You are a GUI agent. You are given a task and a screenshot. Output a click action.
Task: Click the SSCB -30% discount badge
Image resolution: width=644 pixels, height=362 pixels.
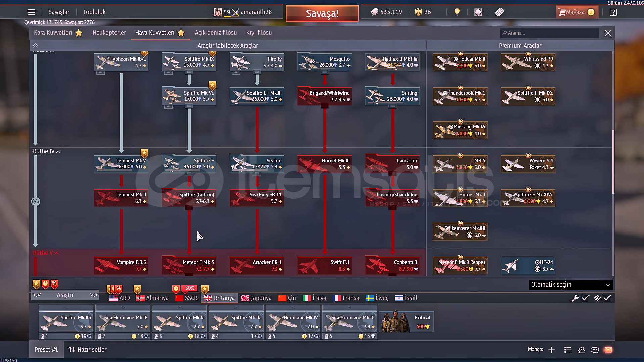coord(189,288)
